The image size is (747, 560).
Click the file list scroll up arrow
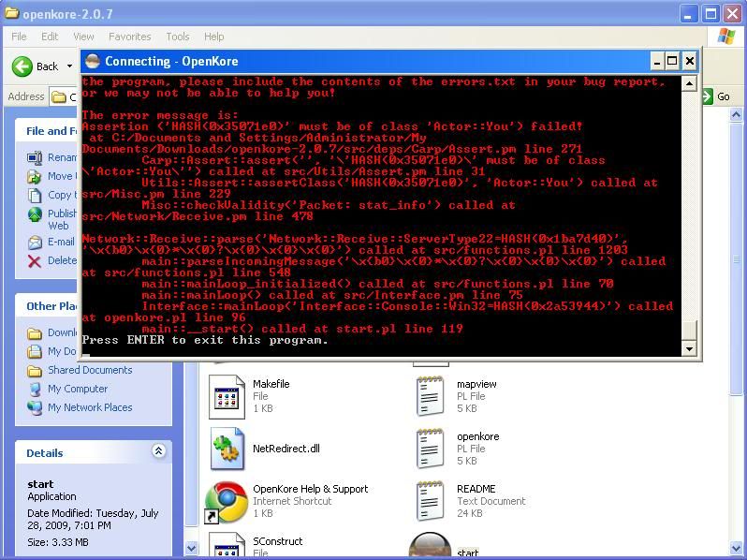pyautogui.click(x=736, y=114)
